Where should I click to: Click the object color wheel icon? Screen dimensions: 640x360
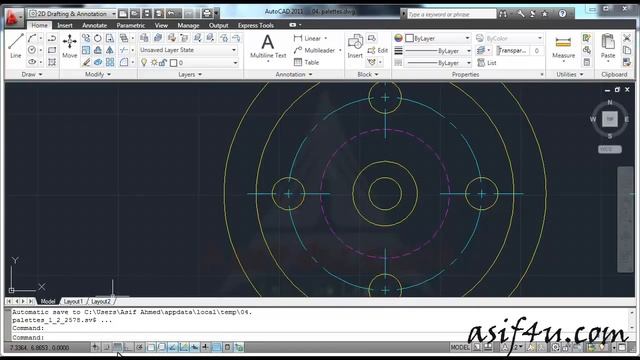(398, 38)
